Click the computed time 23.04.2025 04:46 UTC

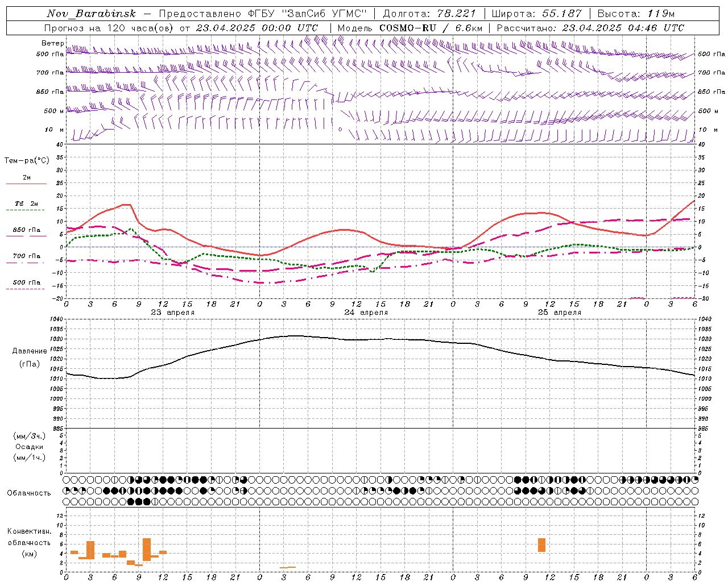623,28
